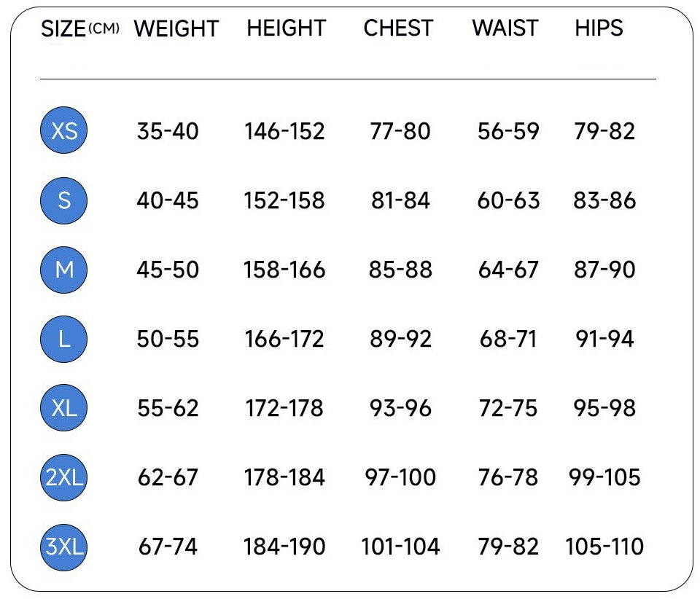Click the 2XL size circle badge
This screenshot has width=700, height=599.
64,477
